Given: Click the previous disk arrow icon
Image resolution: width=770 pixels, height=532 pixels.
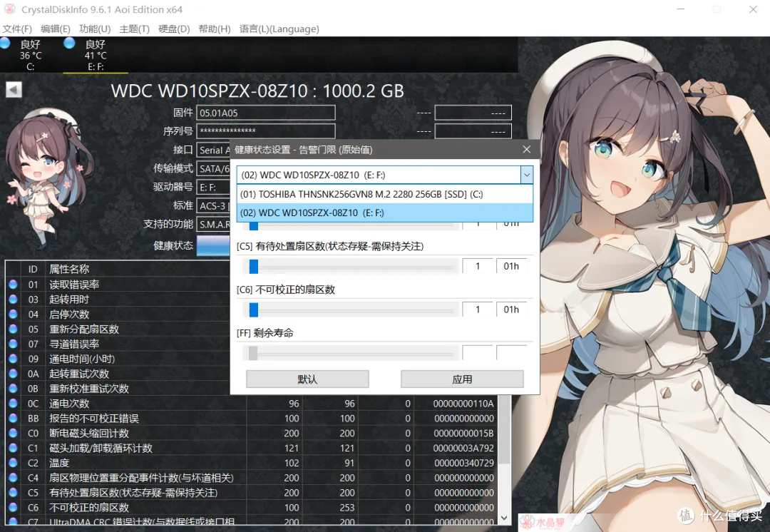Looking at the screenshot, I should click(x=14, y=89).
